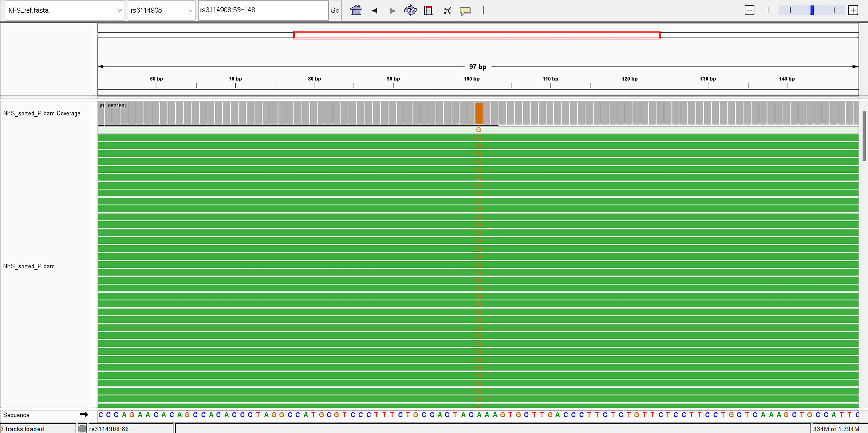Go back to previous locus
868x433 pixels.
tap(374, 10)
